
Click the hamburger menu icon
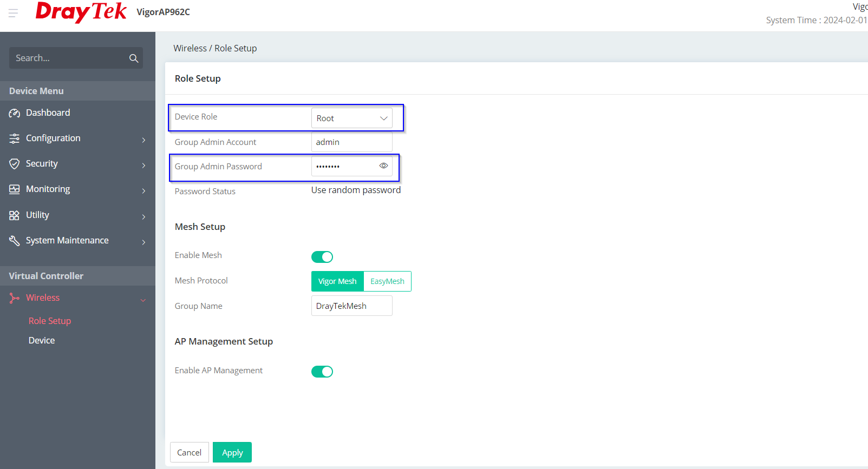coord(14,12)
